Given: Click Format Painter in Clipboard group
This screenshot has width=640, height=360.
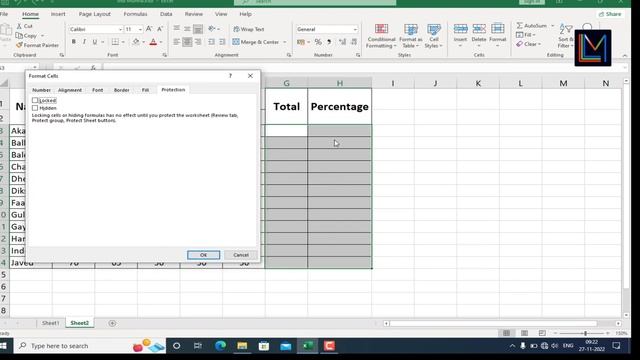Looking at the screenshot, I should (x=37, y=45).
